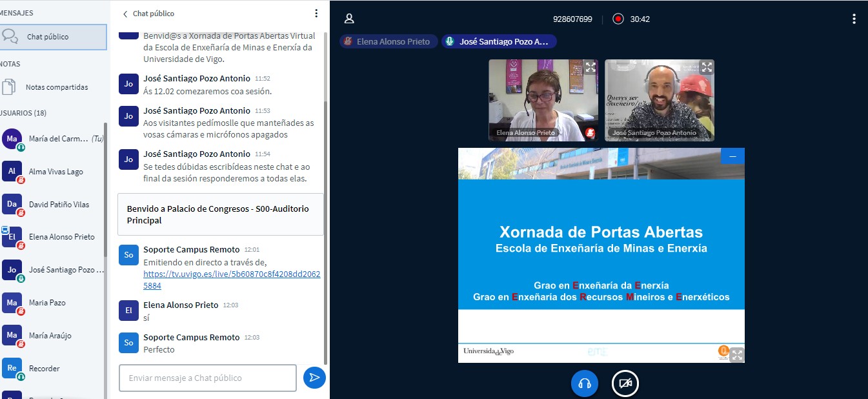Image resolution: width=868 pixels, height=399 pixels.
Task: Select the Recorder user
Action: click(53, 369)
